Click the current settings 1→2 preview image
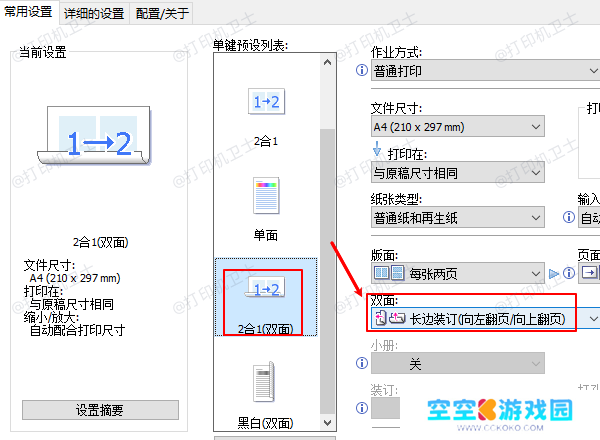Image resolution: width=600 pixels, height=440 pixels. 95,135
